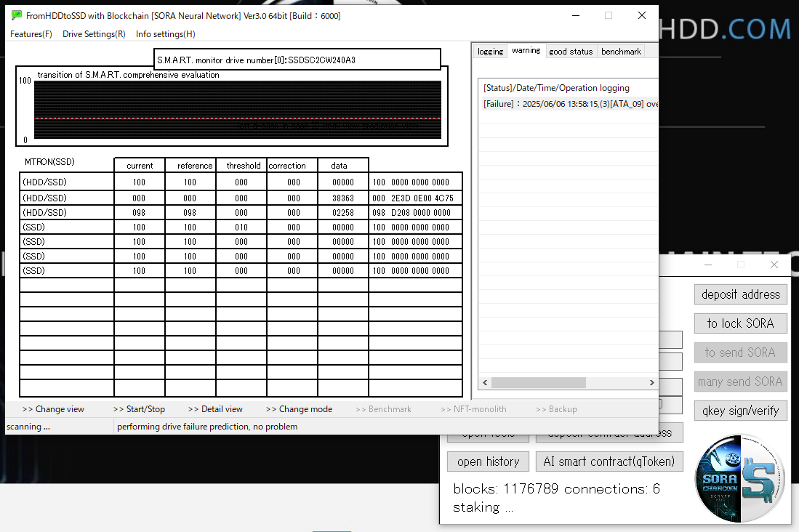Click the qkey sign/verify button
Viewport: 799px width, 532px height.
740,411
